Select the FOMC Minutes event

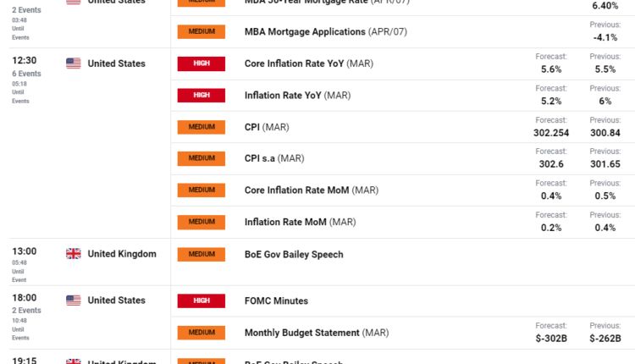pos(276,301)
